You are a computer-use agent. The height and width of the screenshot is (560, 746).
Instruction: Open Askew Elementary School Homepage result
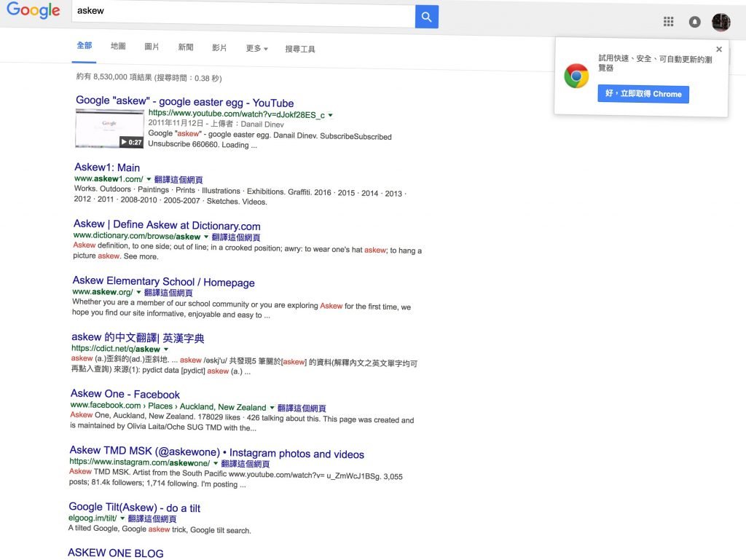pyautogui.click(x=163, y=281)
